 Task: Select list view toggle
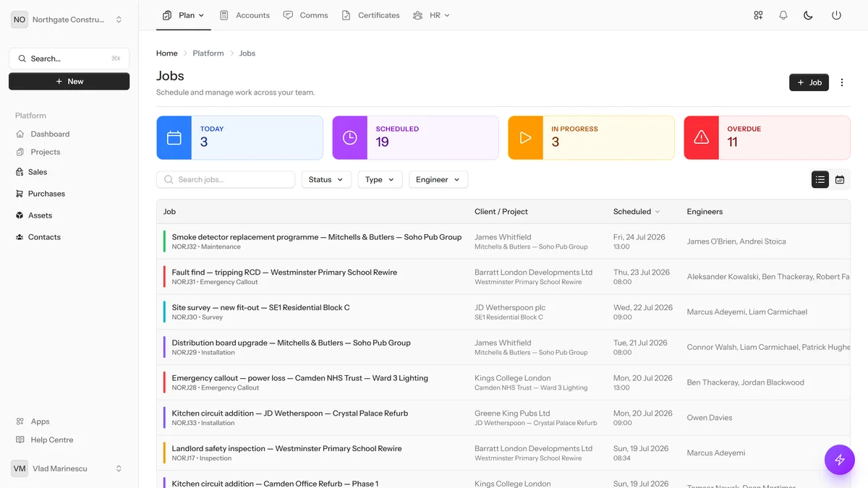(820, 180)
